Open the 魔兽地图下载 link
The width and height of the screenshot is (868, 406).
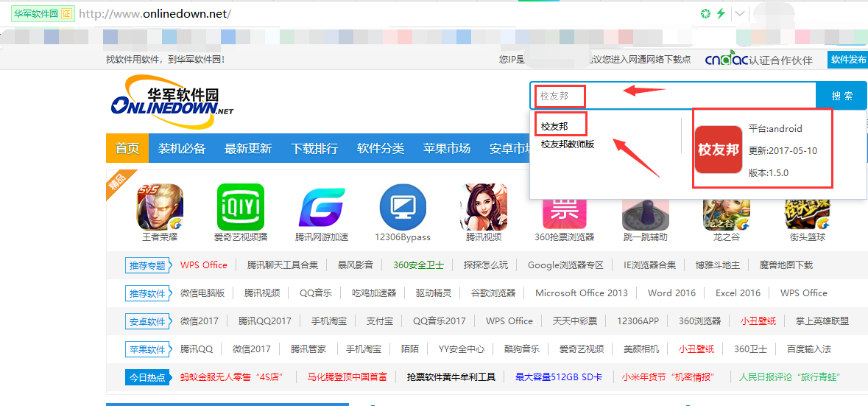click(786, 265)
